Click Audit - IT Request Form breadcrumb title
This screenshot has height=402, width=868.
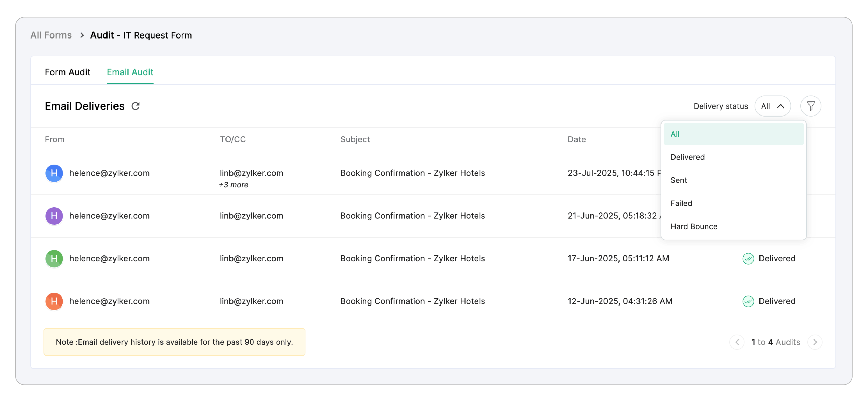[x=141, y=35]
